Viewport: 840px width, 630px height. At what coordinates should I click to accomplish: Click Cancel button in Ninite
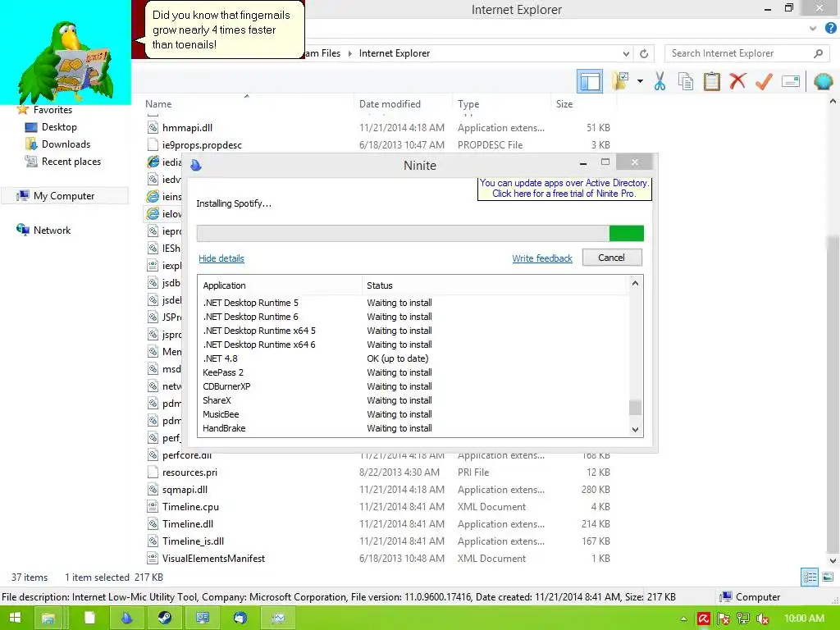coord(612,258)
